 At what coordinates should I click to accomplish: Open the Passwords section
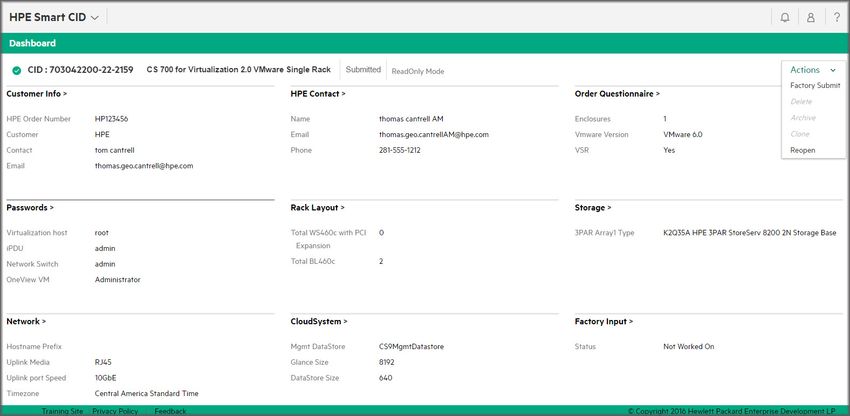pyautogui.click(x=30, y=208)
